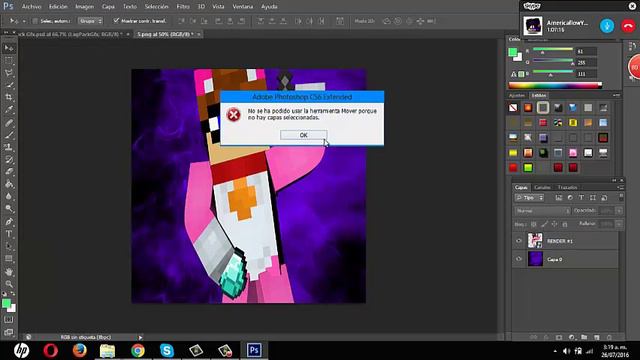Filter layers by pixel image icon
The height and width of the screenshot is (360, 640).
558,198
